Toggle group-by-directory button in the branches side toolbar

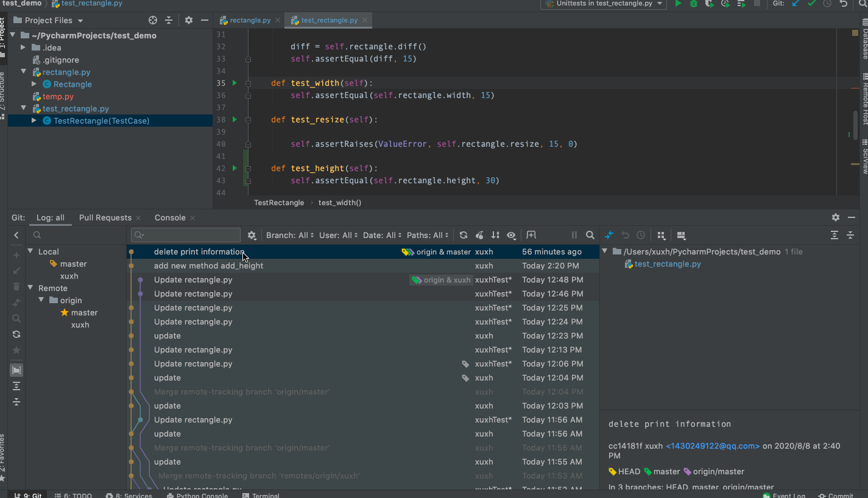coord(16,370)
